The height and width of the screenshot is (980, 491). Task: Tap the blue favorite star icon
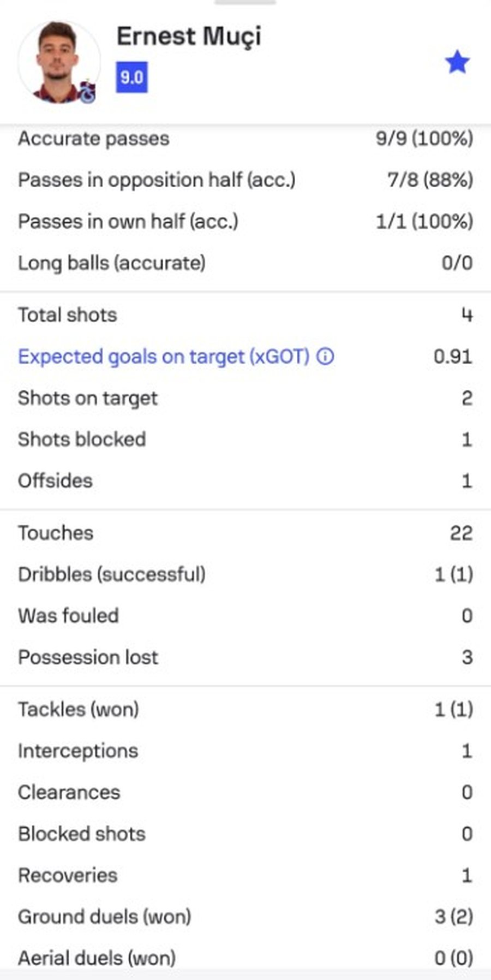tap(457, 63)
